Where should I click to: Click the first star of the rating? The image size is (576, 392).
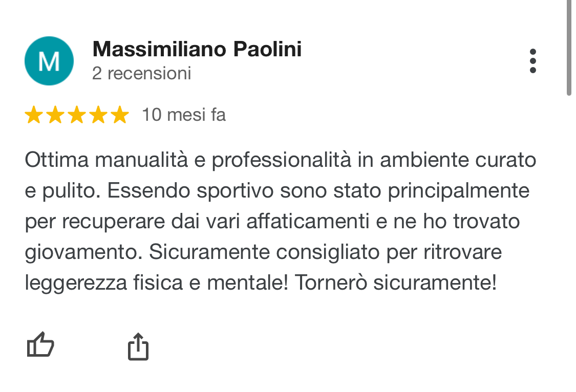(34, 115)
